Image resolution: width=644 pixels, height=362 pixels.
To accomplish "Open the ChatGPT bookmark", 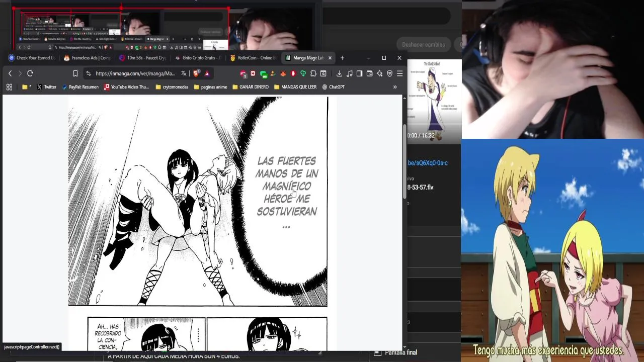I will [334, 87].
